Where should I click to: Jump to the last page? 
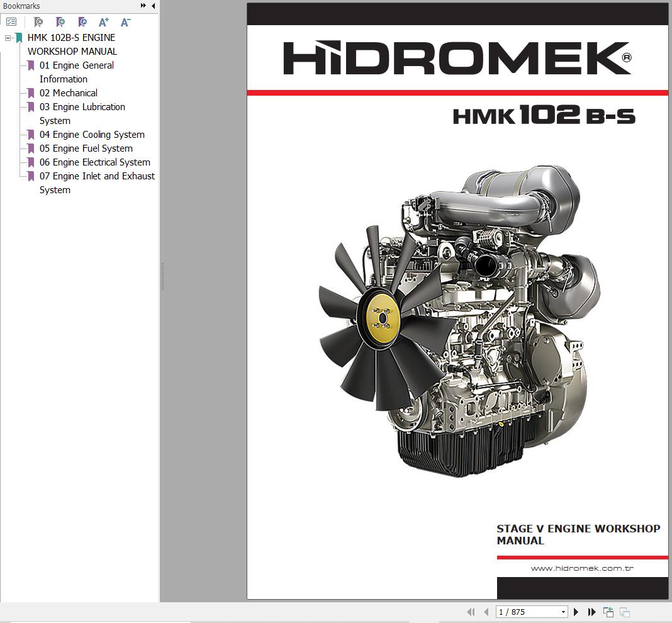[x=591, y=612]
